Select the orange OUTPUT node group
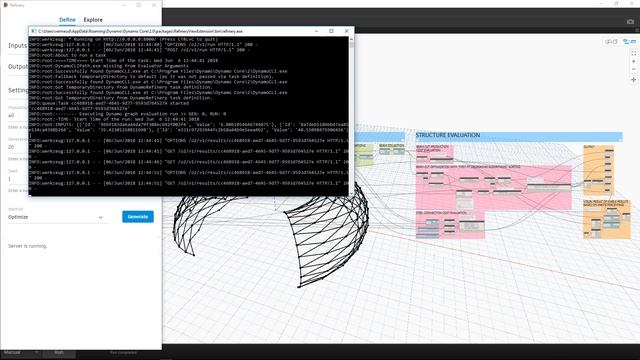This screenshot has width=640, height=360. point(598,170)
